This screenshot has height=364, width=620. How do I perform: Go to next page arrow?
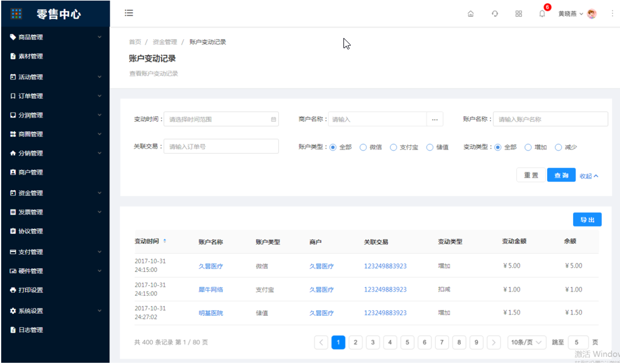pyautogui.click(x=493, y=342)
